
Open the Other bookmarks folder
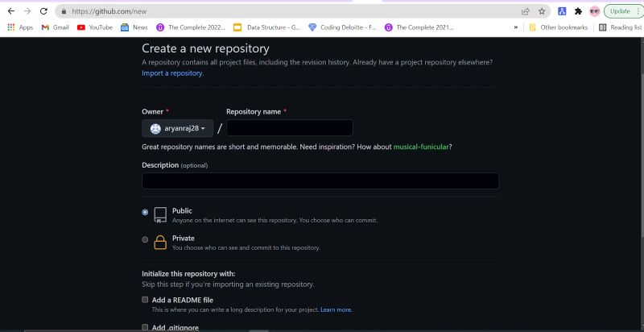pos(559,27)
